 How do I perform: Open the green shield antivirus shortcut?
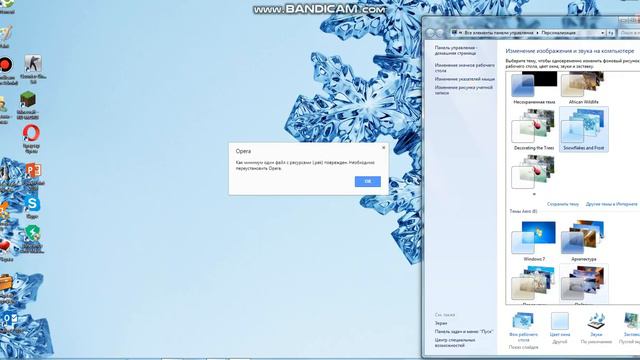pyautogui.click(x=32, y=239)
